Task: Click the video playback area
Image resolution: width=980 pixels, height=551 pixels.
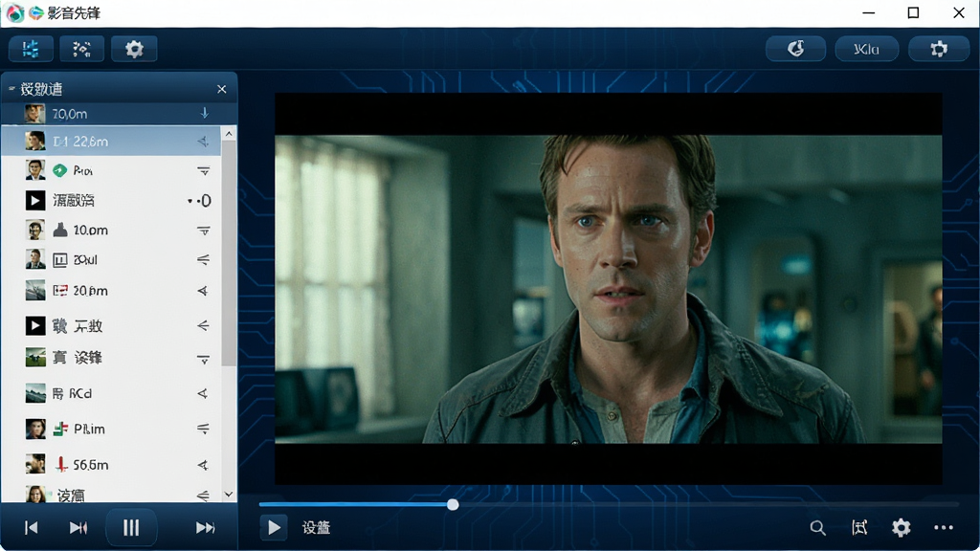Action: [608, 289]
